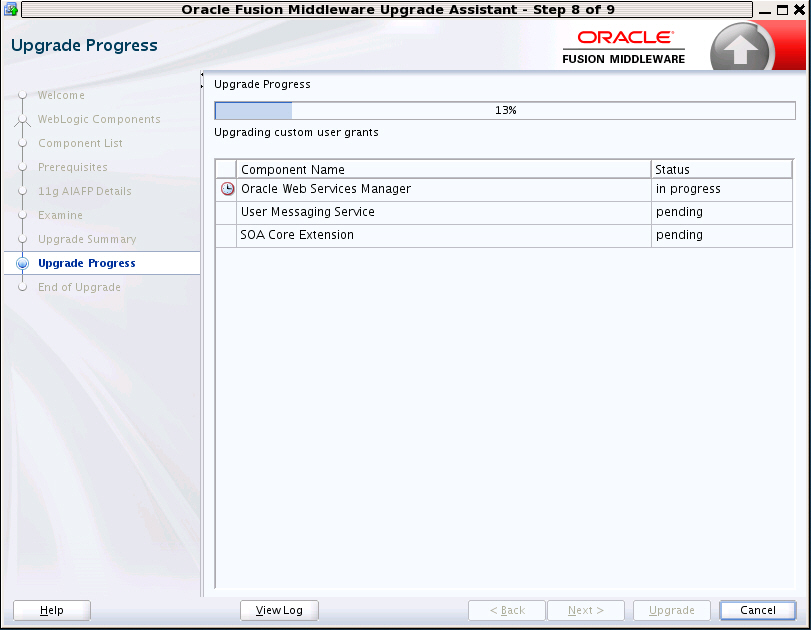Click the Component Name column header
This screenshot has width=811, height=630.
tap(444, 169)
